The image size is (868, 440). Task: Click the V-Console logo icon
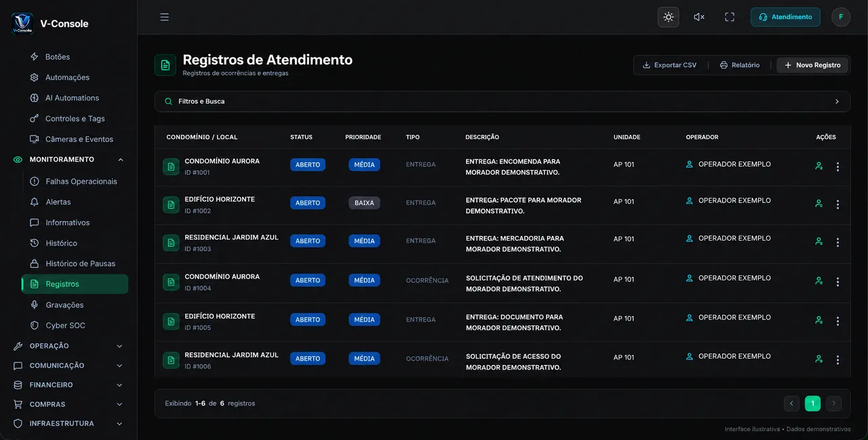(x=22, y=23)
